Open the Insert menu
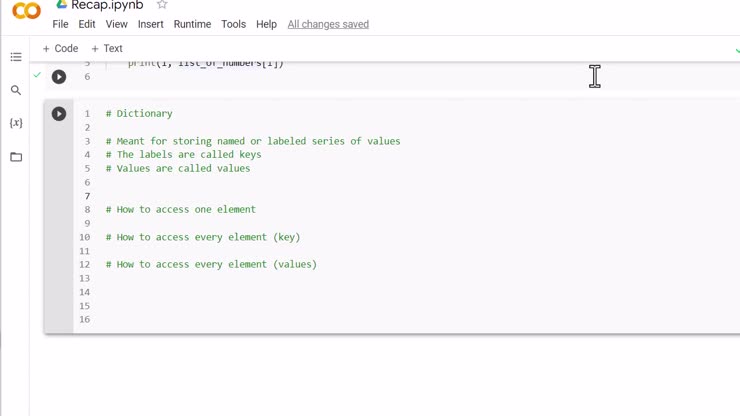 click(151, 24)
